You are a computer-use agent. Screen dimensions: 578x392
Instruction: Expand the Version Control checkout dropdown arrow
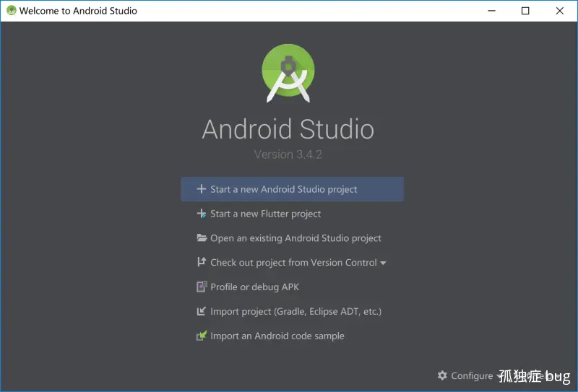click(x=383, y=263)
